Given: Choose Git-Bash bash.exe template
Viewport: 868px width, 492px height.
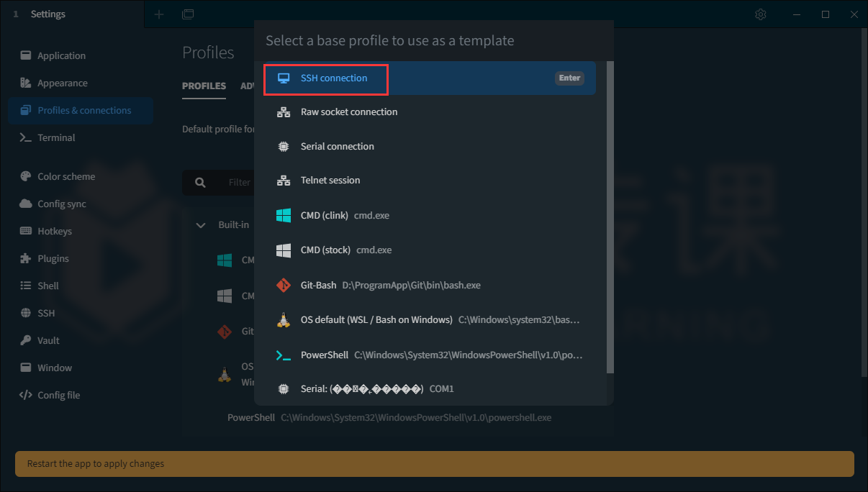Looking at the screenshot, I should click(430, 285).
